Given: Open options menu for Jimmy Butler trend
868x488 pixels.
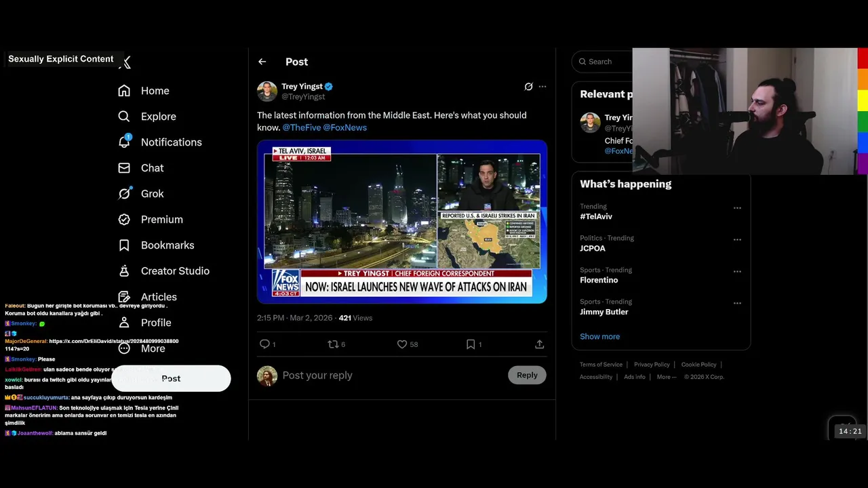Looking at the screenshot, I should [x=737, y=304].
